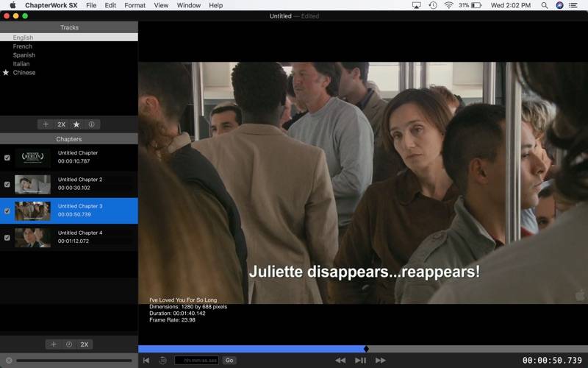Add a new track with plus button
The width and height of the screenshot is (588, 368).
(46, 124)
